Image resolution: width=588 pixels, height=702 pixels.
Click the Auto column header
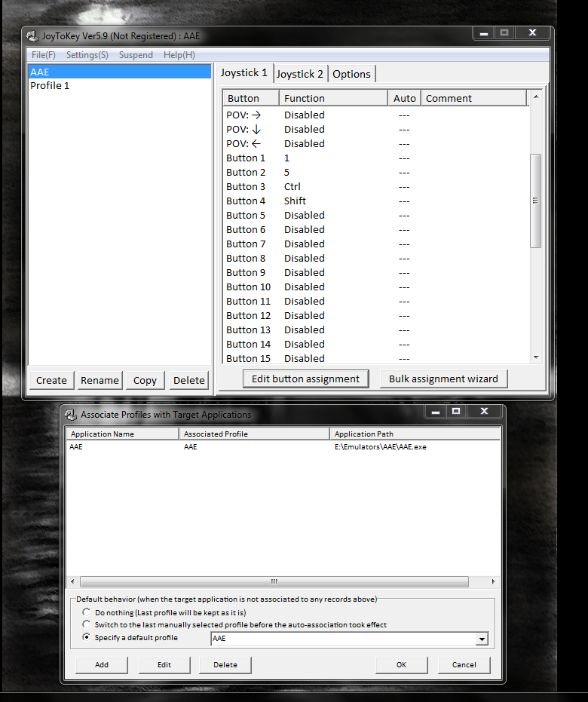point(405,98)
